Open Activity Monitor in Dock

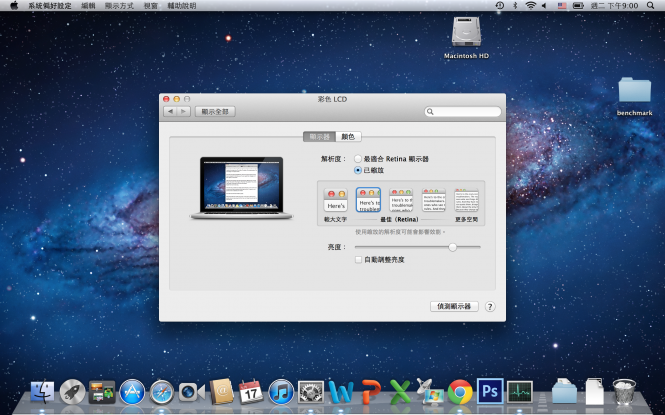tap(520, 392)
